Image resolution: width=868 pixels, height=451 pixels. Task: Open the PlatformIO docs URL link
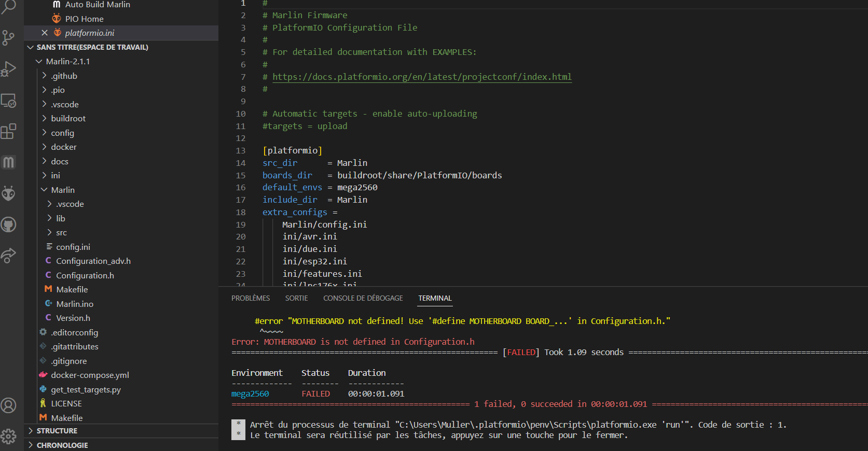coord(422,77)
